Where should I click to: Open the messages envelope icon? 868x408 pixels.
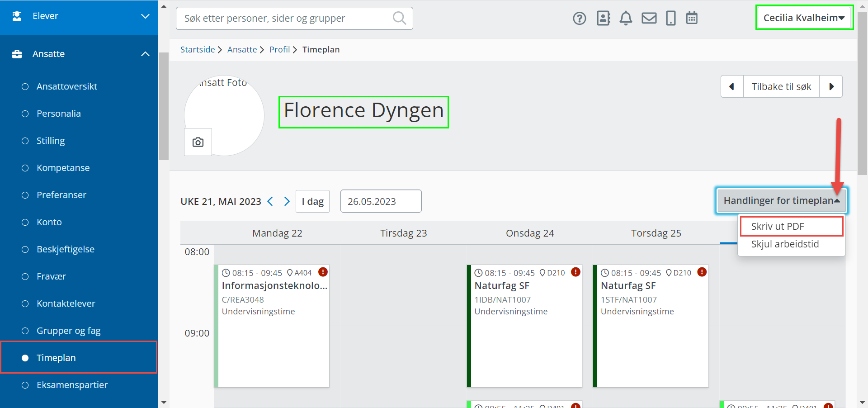click(649, 19)
